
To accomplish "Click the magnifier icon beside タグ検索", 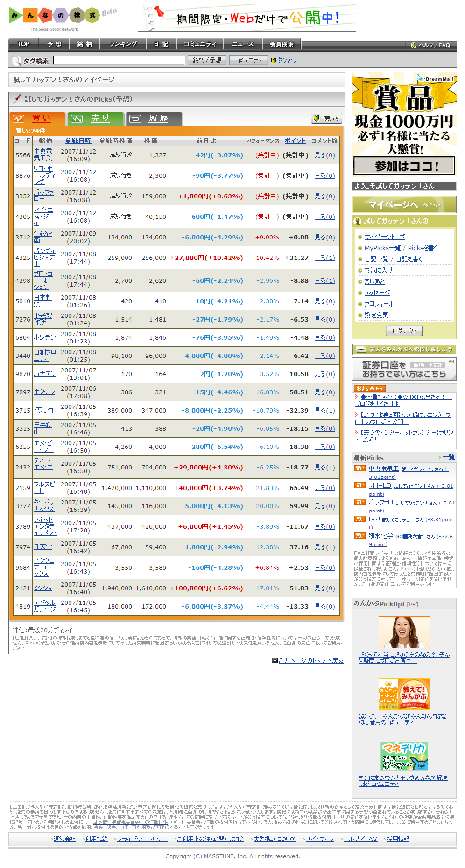I will point(16,61).
